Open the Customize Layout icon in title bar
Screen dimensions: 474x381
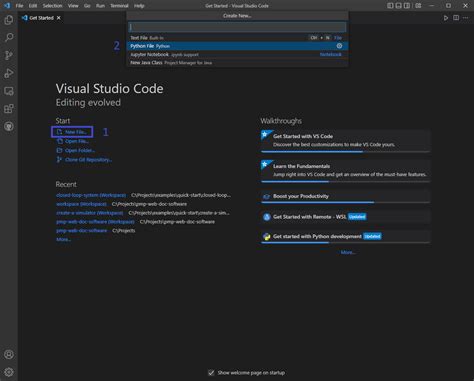pos(418,6)
